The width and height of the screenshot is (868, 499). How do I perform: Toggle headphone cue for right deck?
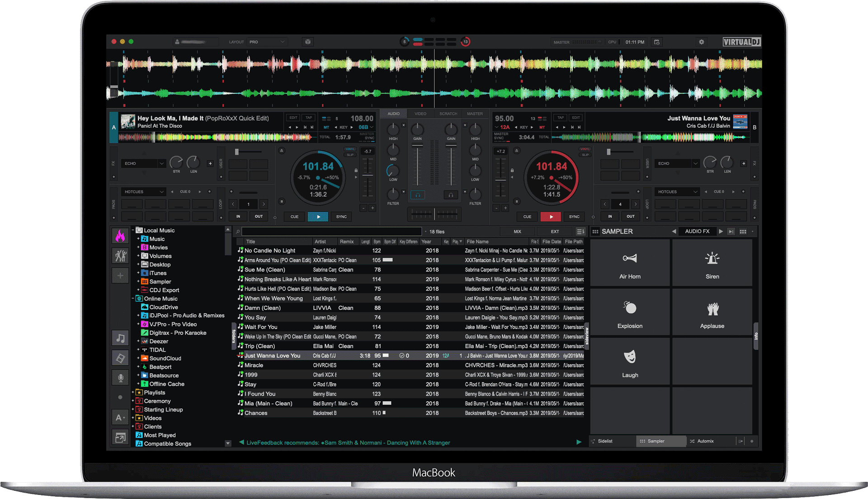coord(451,195)
